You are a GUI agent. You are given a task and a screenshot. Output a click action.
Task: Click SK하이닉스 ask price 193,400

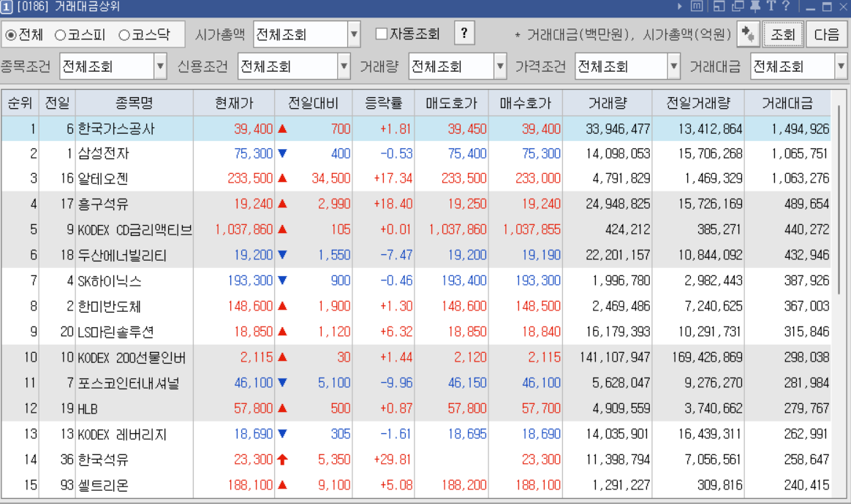tap(464, 280)
